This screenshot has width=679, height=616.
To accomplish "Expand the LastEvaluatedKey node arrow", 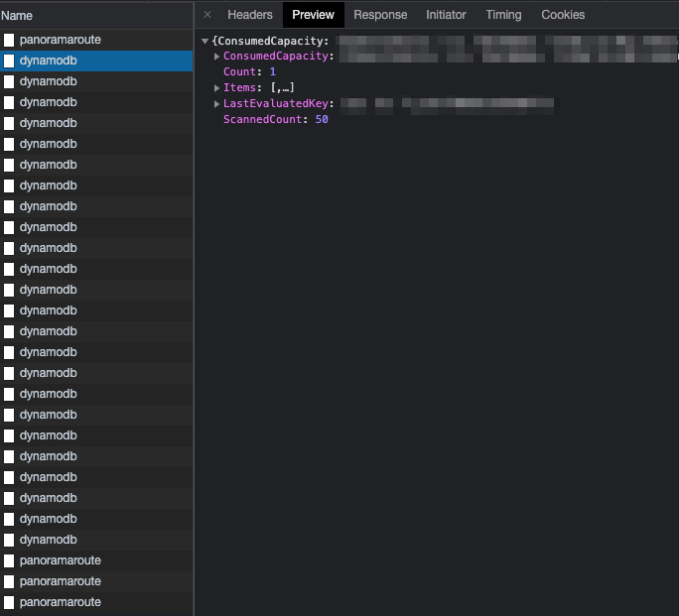I will click(x=216, y=104).
